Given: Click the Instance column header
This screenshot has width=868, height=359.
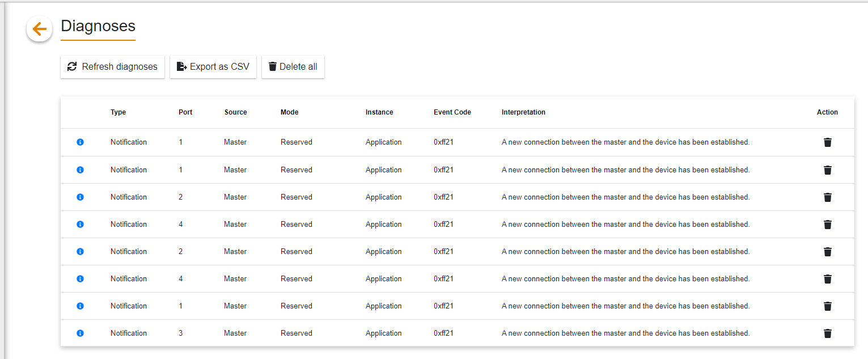Looking at the screenshot, I should (379, 112).
